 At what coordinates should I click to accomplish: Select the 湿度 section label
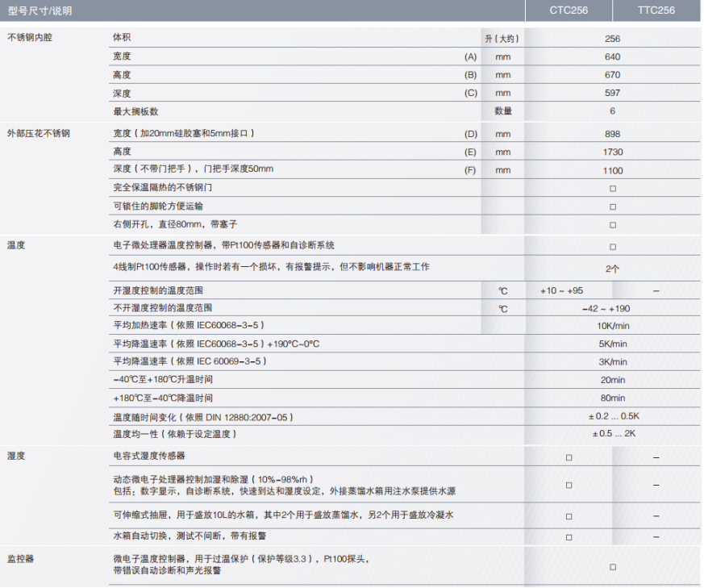click(x=16, y=456)
